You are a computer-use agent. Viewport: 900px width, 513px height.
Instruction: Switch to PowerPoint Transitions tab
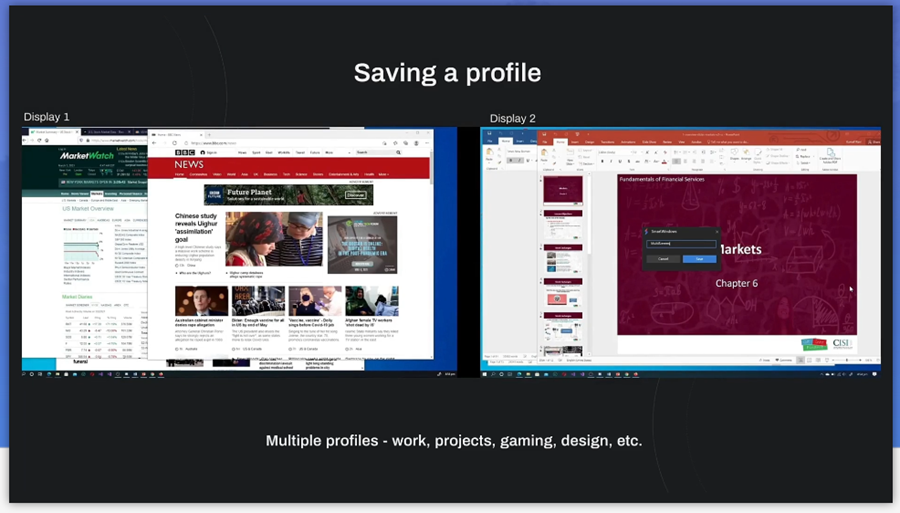coord(607,142)
